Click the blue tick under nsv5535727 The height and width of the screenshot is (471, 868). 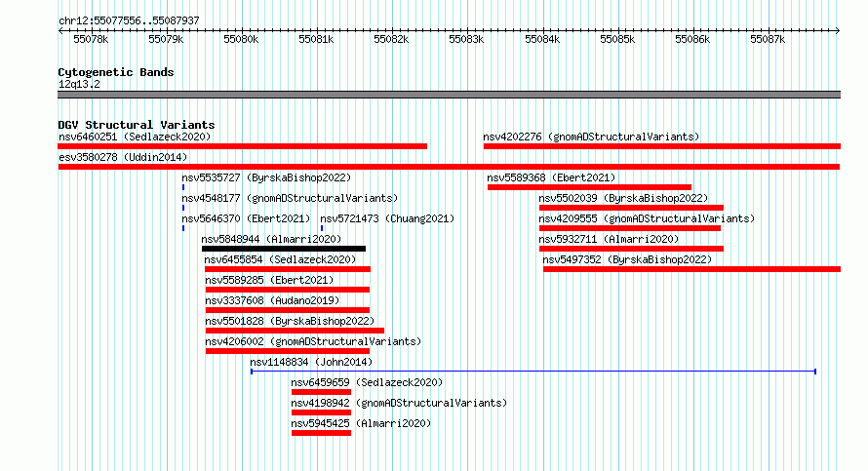click(x=183, y=187)
